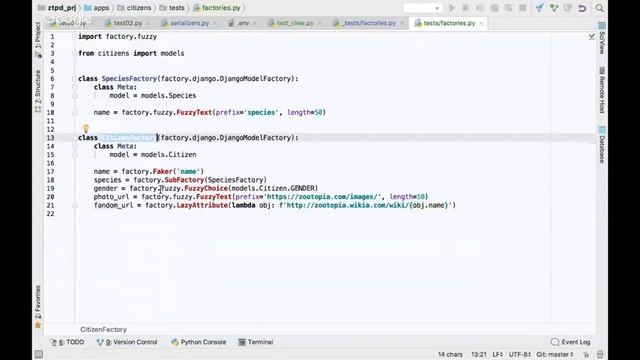
Task: Click the inspection checkmark at editor top-right
Action: (x=592, y=36)
